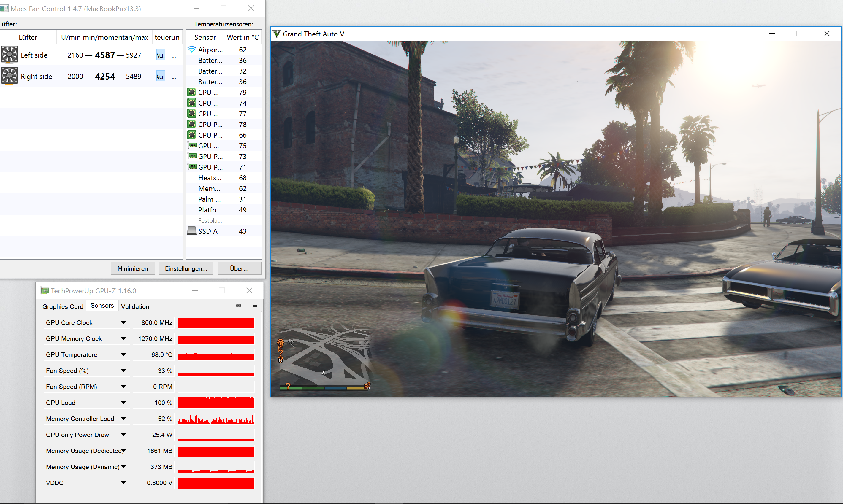Toggle Auto control for Left side fan
Viewport: 843px width, 504px height.
(161, 55)
